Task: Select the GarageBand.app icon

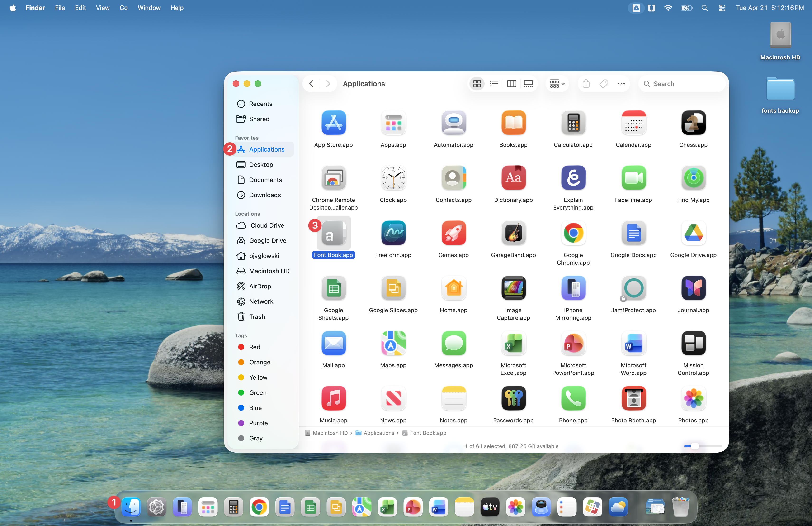Action: (x=513, y=233)
